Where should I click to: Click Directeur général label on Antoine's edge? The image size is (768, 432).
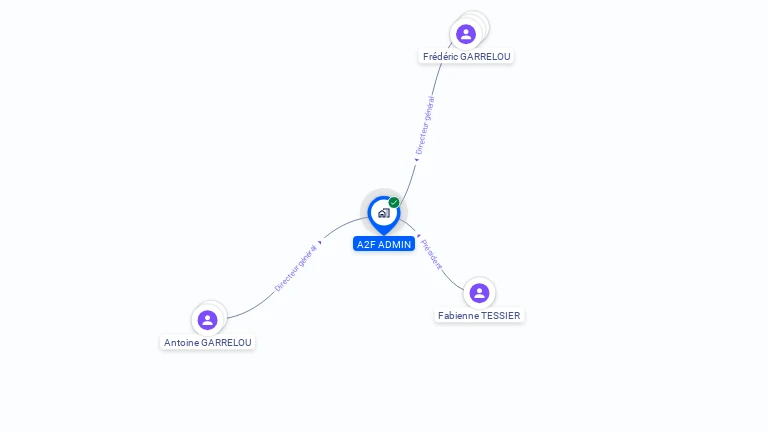pos(295,268)
